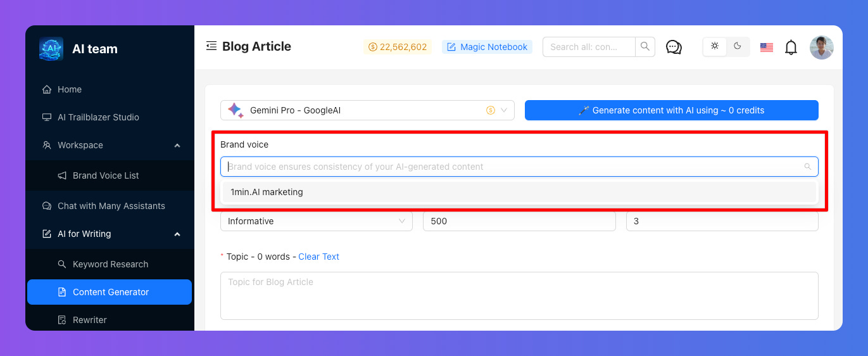This screenshot has width=868, height=356.
Task: Click the Gemini sparkle model icon
Action: 235,110
